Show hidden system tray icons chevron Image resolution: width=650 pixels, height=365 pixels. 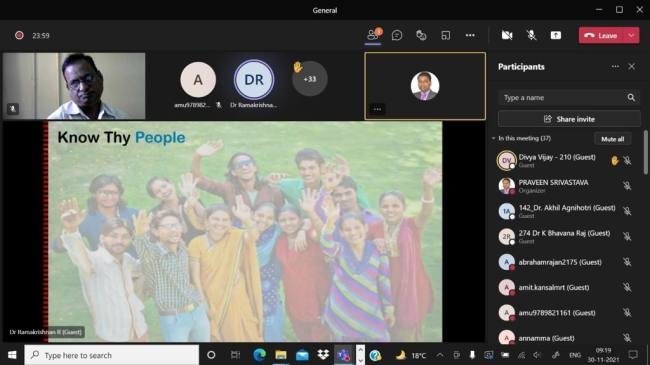pos(440,355)
